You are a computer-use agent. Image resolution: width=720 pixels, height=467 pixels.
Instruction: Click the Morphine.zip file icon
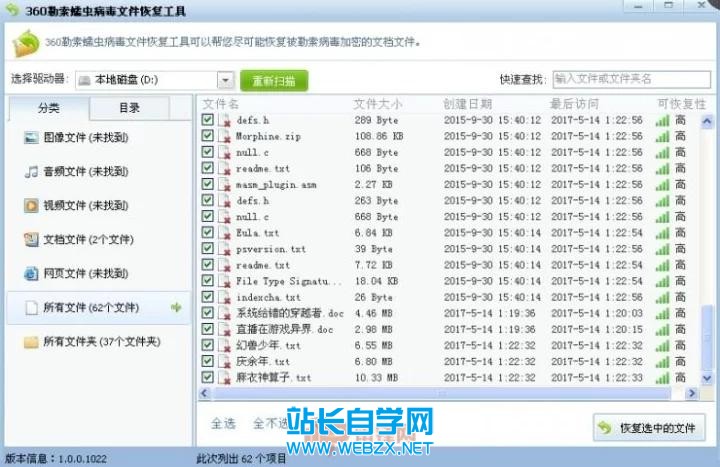coord(226,136)
